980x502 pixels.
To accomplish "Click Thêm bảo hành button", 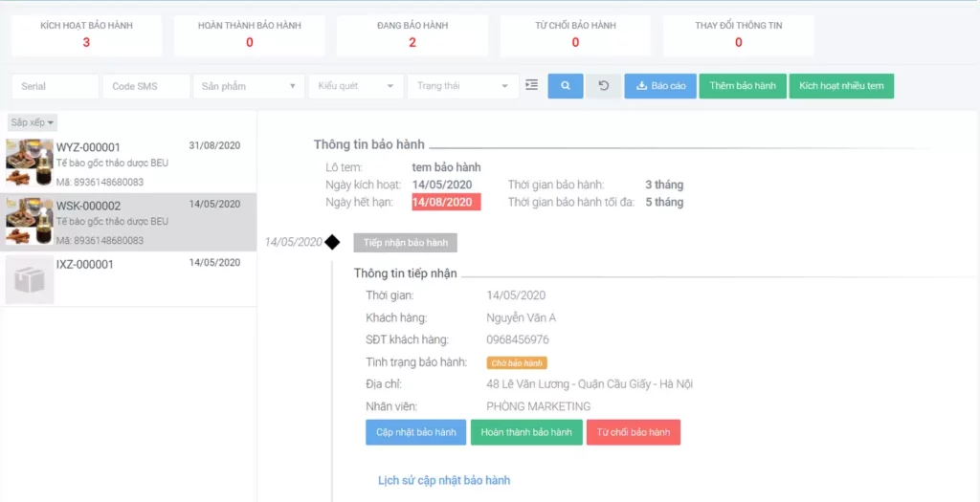I will click(x=743, y=86).
